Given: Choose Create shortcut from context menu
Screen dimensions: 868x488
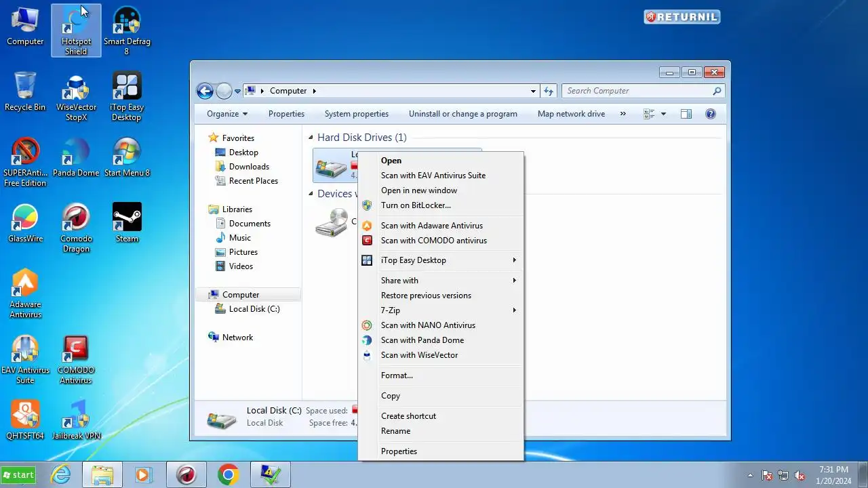Looking at the screenshot, I should [x=441, y=416].
